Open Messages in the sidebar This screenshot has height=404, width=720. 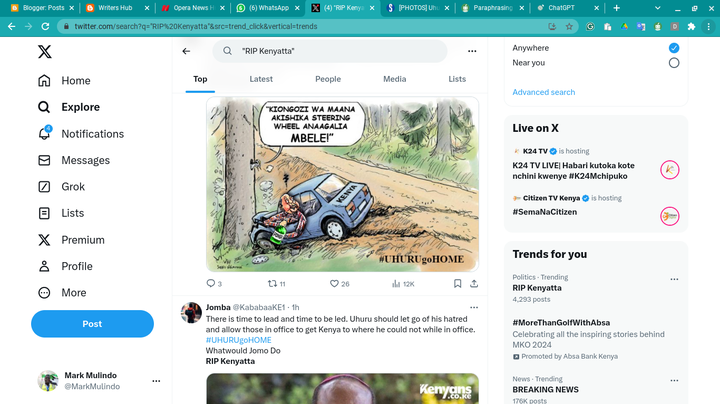coord(74,160)
